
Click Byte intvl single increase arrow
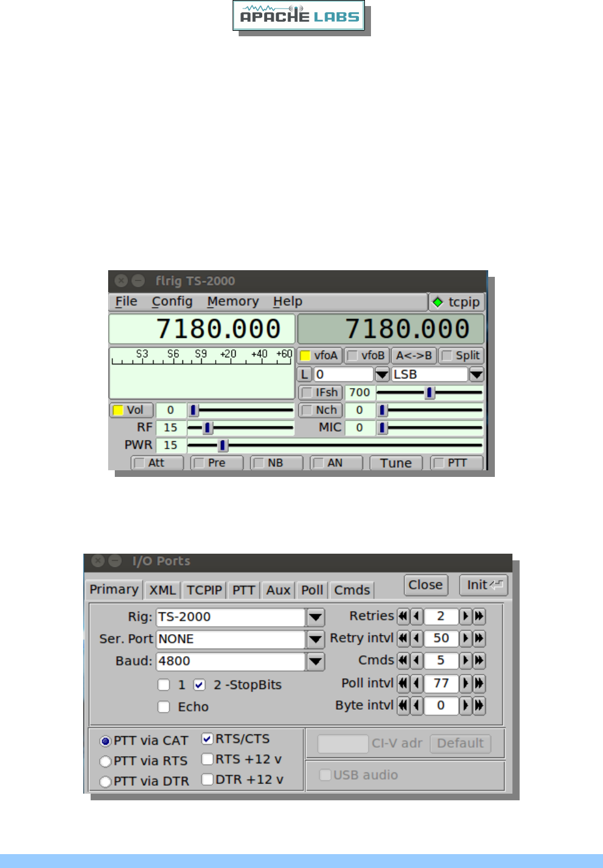pyautogui.click(x=465, y=705)
